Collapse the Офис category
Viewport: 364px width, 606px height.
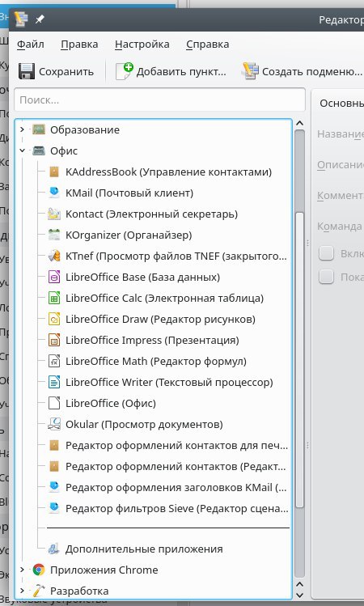[x=22, y=150]
